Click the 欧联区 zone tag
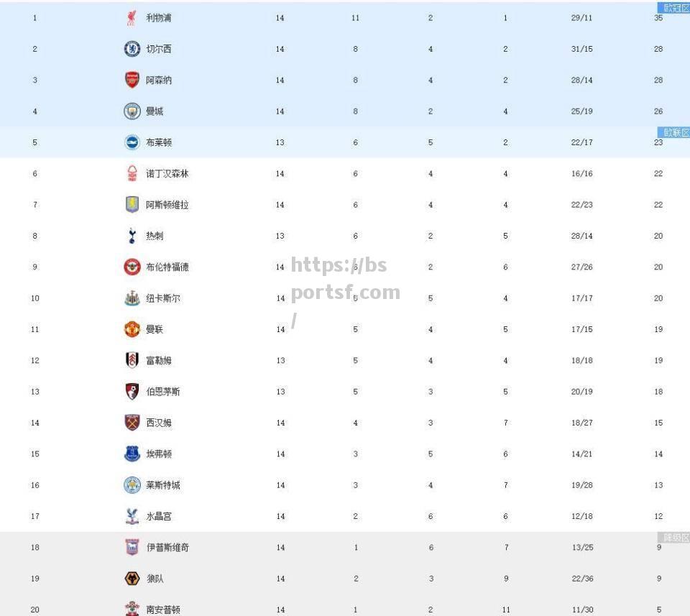The width and height of the screenshot is (690, 616). [x=673, y=132]
